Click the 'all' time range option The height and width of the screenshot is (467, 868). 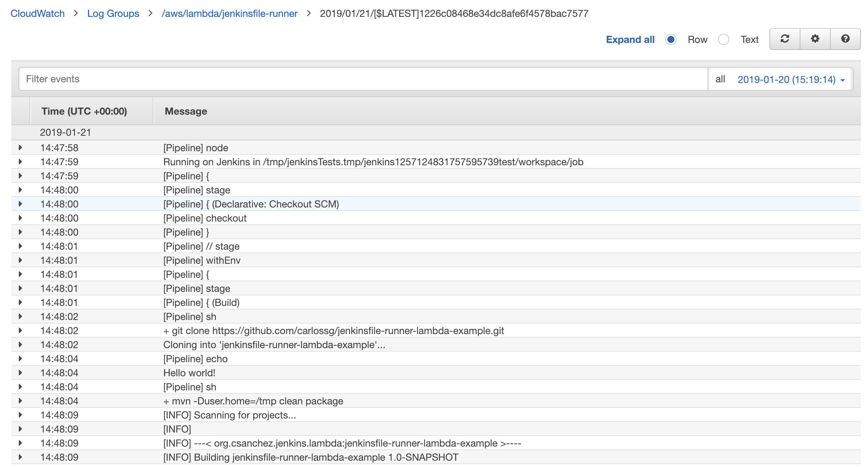click(720, 79)
